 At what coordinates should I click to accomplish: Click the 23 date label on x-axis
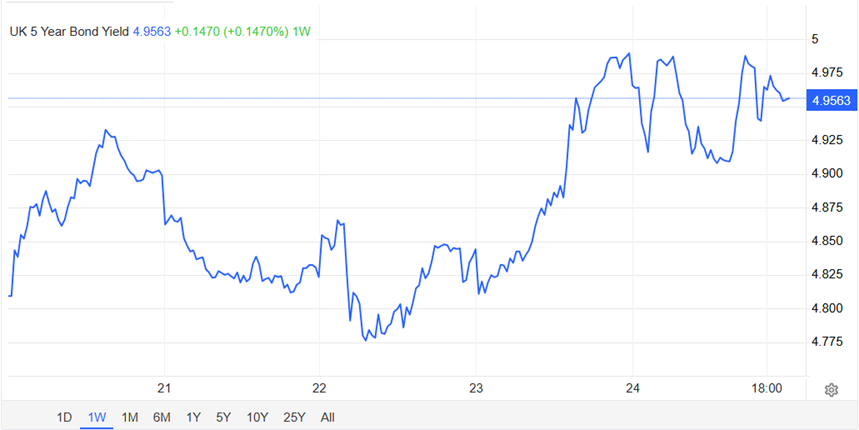click(x=476, y=389)
